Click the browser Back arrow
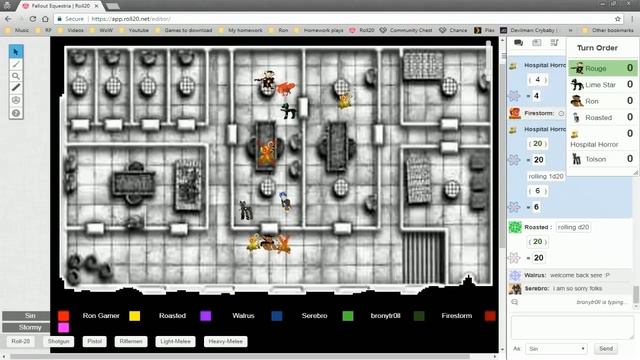 point(8,19)
